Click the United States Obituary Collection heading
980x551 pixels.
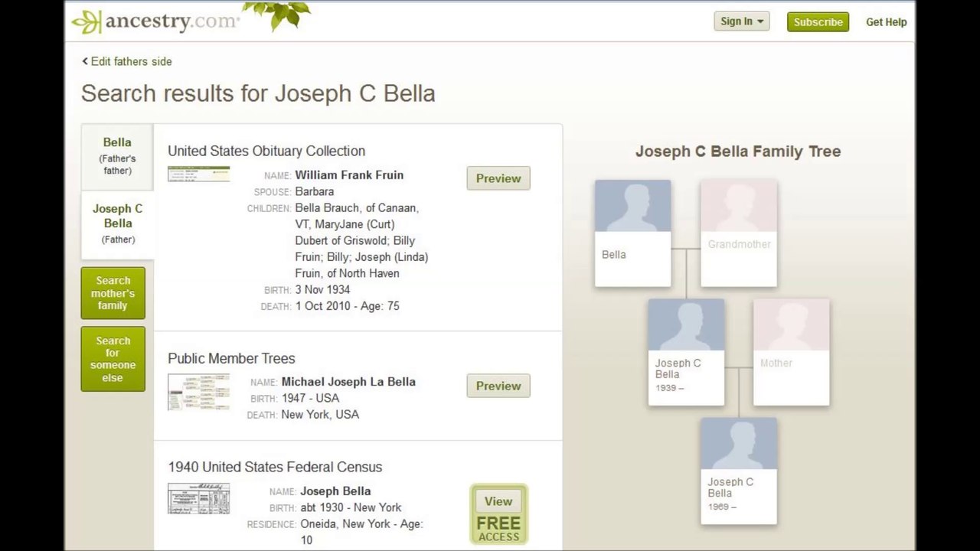pos(266,151)
